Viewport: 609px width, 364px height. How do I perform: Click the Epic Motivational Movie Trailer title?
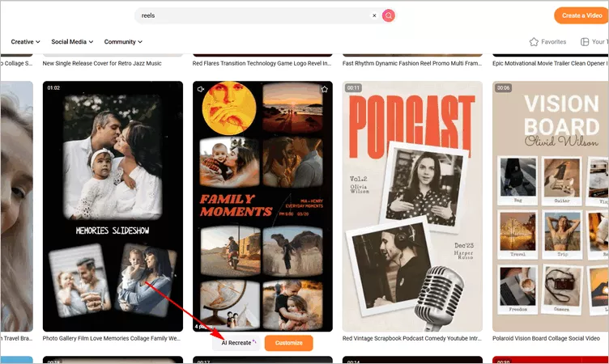click(550, 63)
